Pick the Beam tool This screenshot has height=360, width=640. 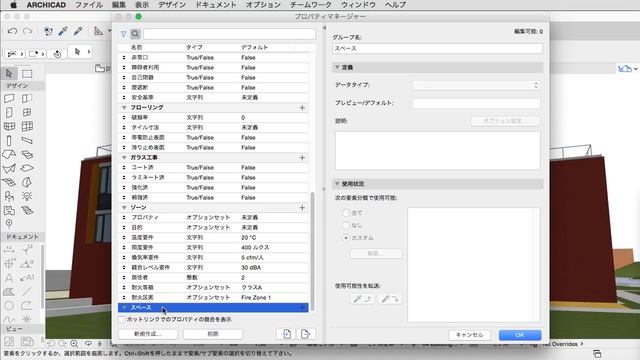click(x=27, y=141)
